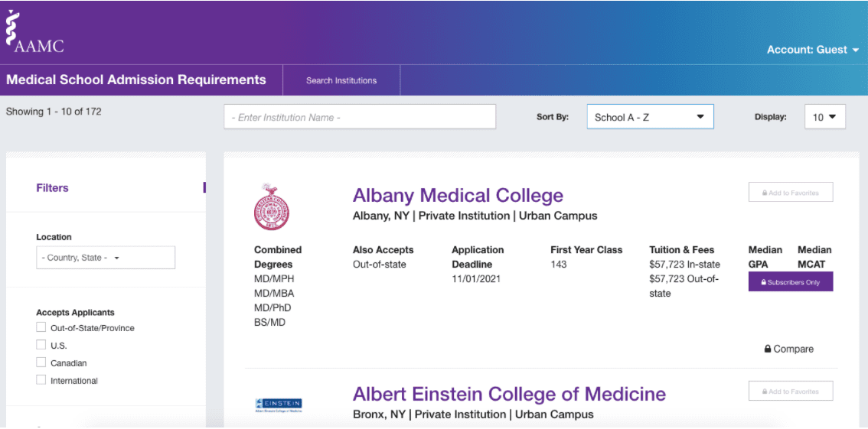Screen dimensions: 868x429
Task: Add Albert Einstein College to Favorites
Action: pos(791,392)
